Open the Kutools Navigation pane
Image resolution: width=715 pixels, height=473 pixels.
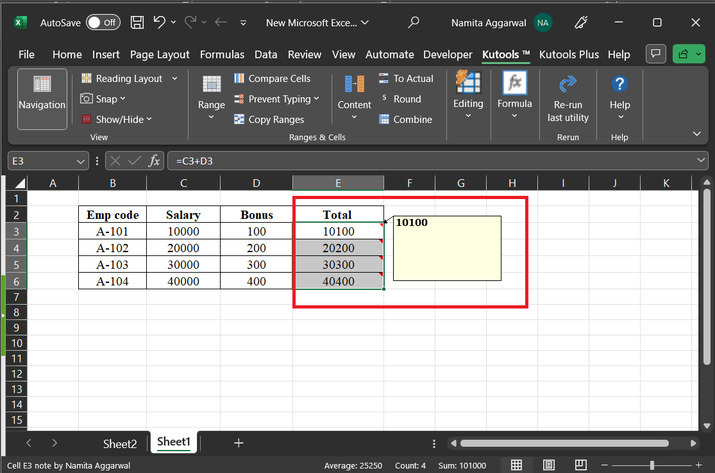41,97
